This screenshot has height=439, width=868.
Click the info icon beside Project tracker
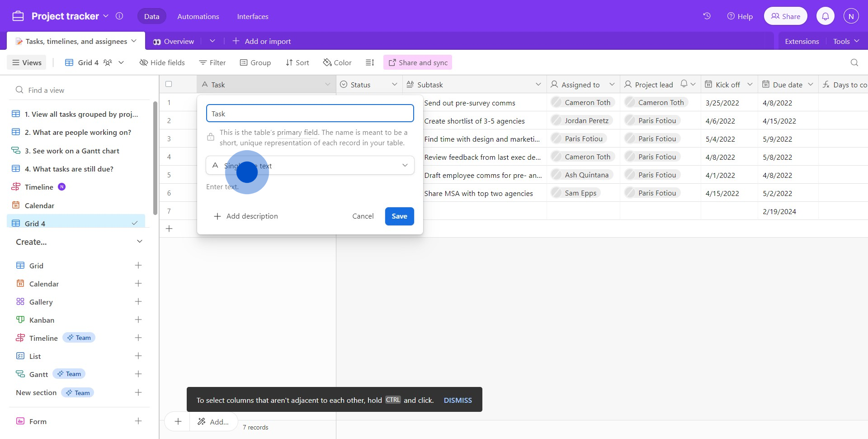pyautogui.click(x=119, y=16)
